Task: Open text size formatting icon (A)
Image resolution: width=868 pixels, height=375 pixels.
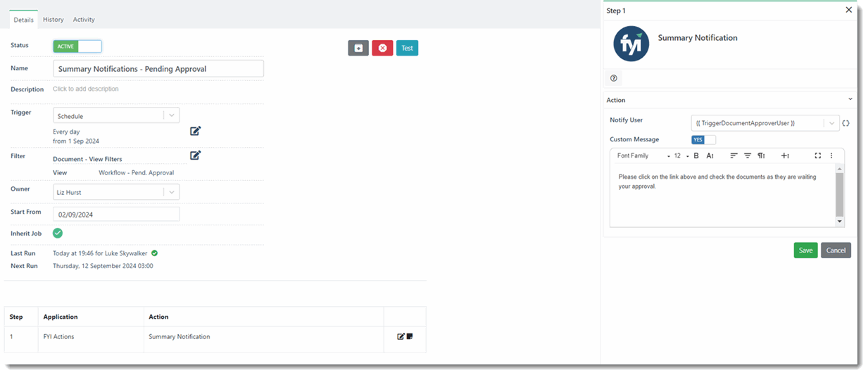Action: (x=710, y=155)
